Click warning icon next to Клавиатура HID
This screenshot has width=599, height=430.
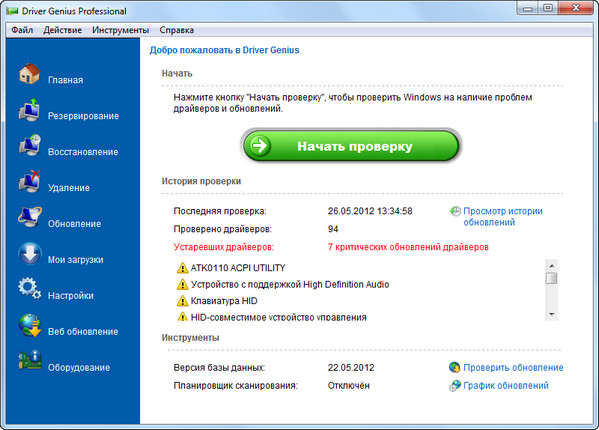[x=183, y=301]
